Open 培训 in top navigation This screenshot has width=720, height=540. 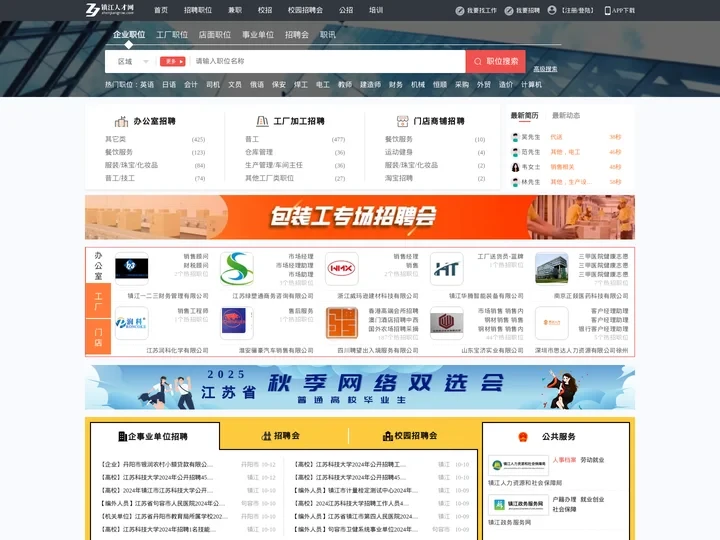(x=376, y=10)
